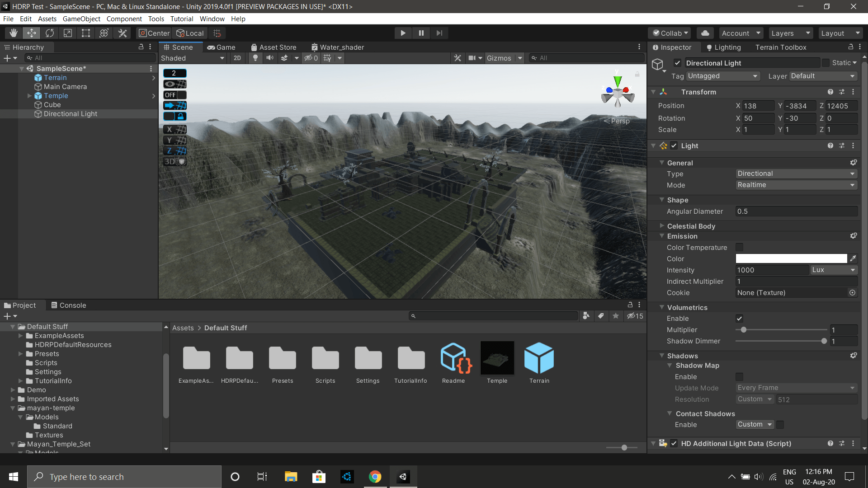868x488 pixels.
Task: Pick color with eyedropper icon
Action: [x=853, y=258]
